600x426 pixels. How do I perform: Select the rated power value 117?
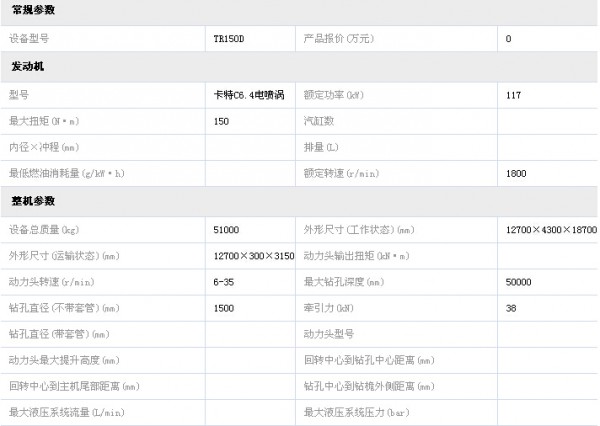click(x=514, y=94)
